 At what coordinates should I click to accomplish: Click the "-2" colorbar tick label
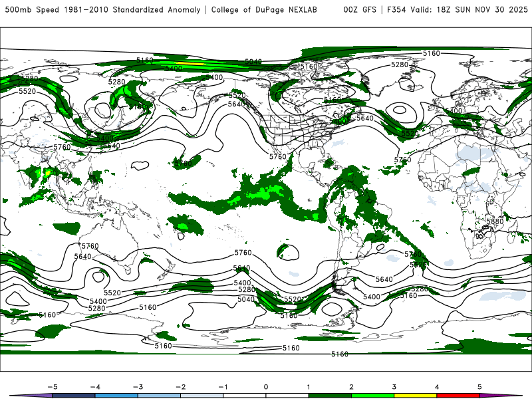click(180, 387)
